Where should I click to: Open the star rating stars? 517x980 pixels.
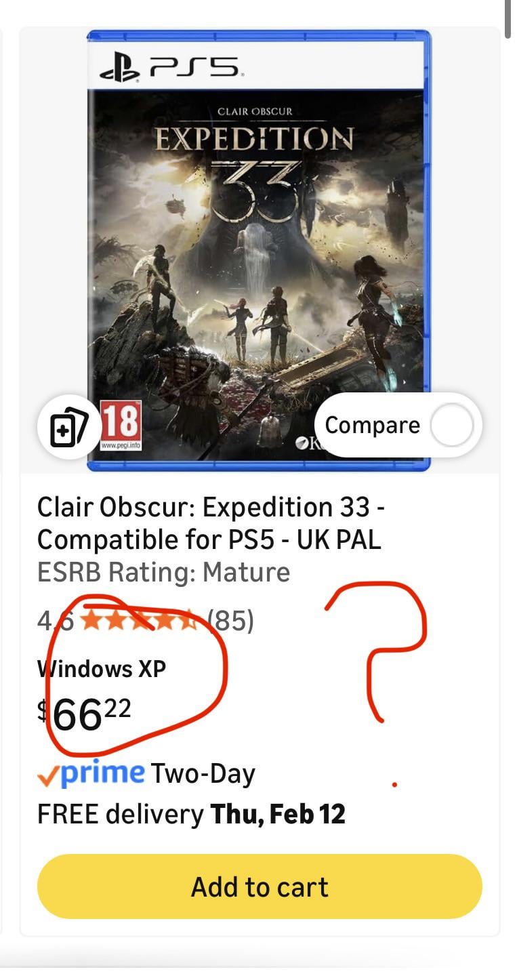coord(140,620)
